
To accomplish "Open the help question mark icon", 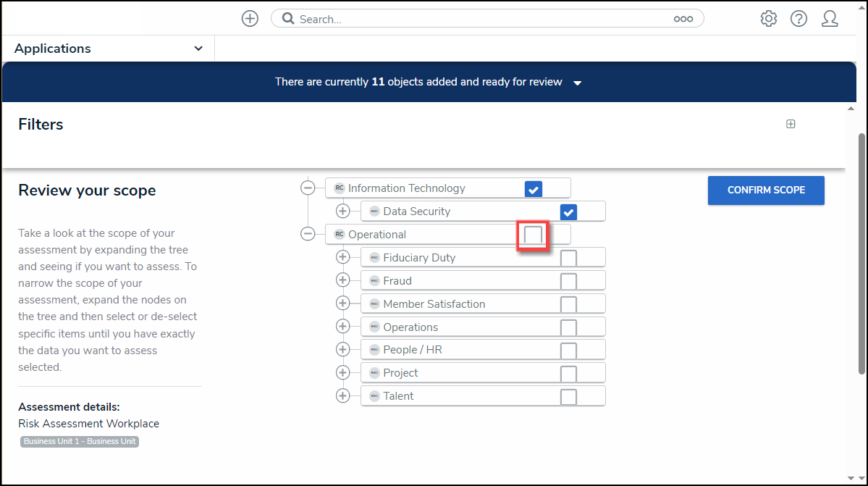I will tap(799, 19).
